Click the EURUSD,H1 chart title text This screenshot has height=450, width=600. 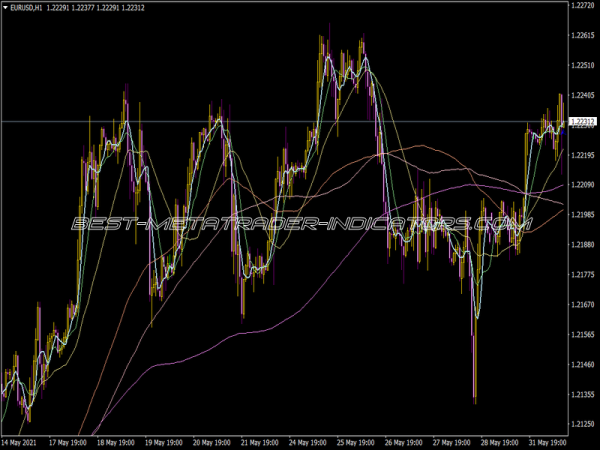point(26,8)
